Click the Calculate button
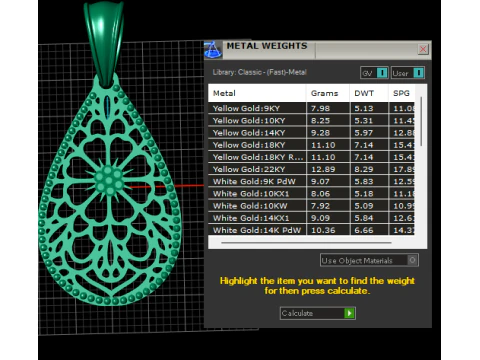 (x=318, y=313)
